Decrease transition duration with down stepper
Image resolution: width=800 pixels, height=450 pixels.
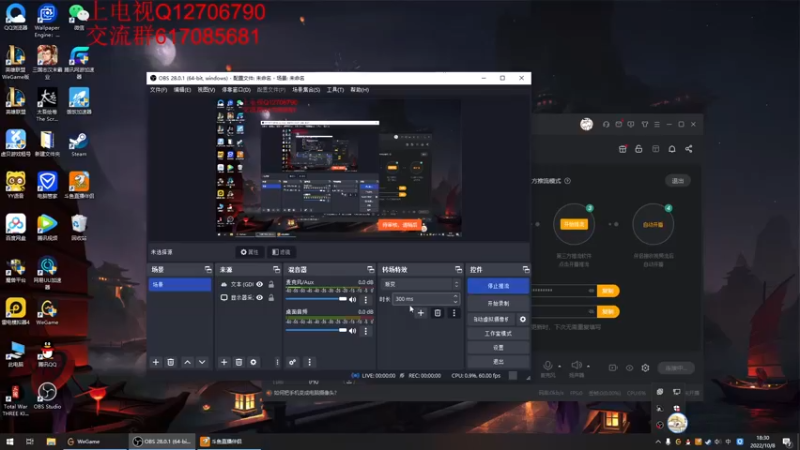point(456,302)
